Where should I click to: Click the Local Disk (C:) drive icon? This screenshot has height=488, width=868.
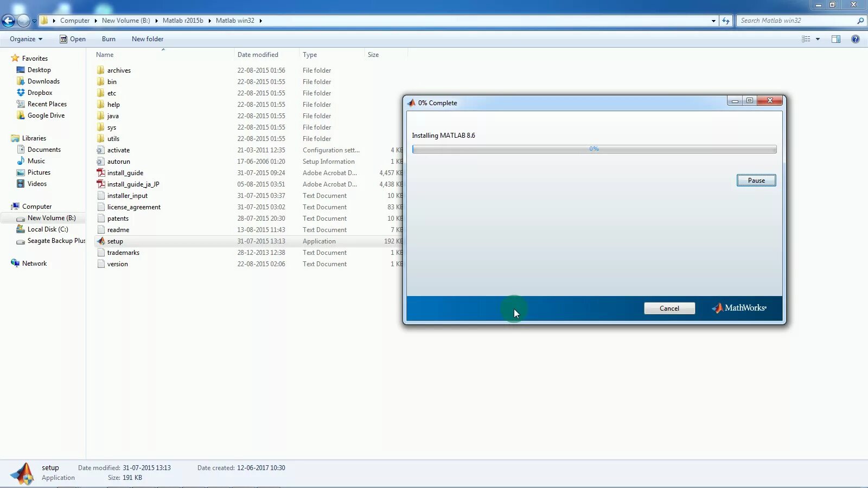(x=21, y=229)
